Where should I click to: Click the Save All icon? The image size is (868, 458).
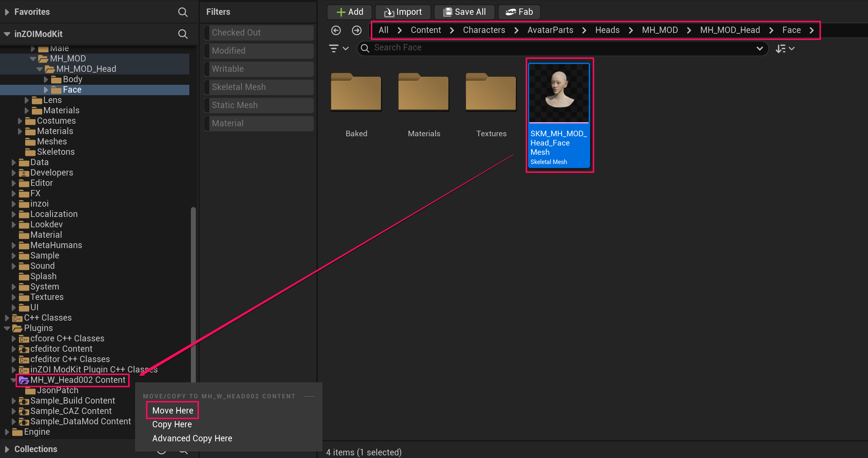448,12
